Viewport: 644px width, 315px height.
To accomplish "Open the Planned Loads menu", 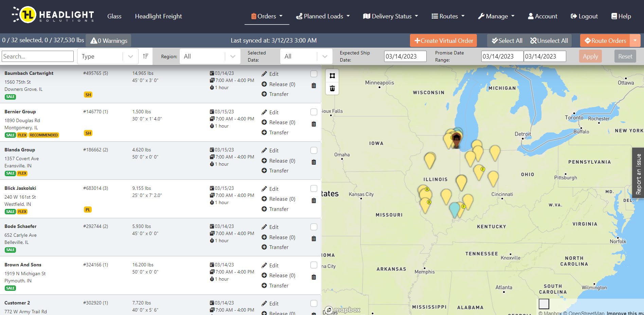I will coord(323,16).
